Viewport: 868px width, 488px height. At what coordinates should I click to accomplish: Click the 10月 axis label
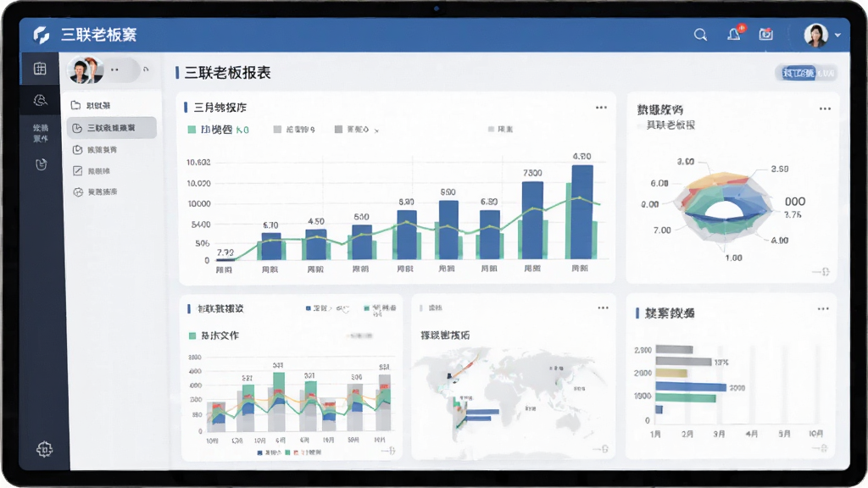click(x=816, y=434)
